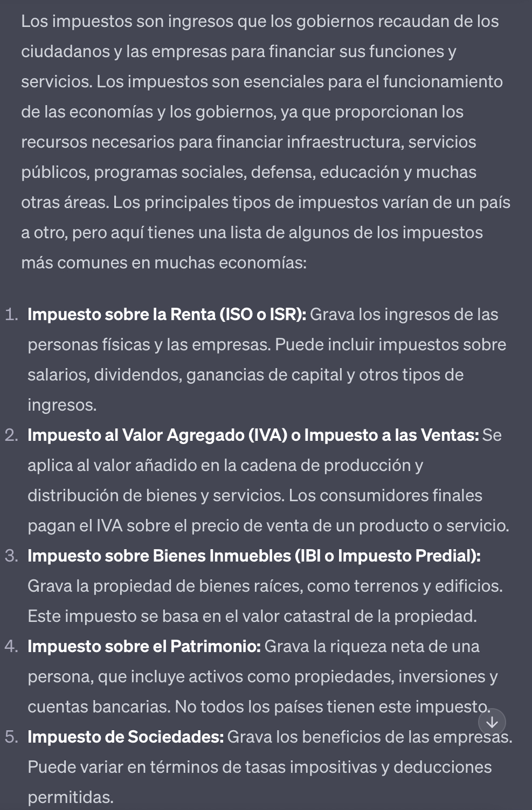
Task: Click the 'Impuesto sobre Bienes Inmuebles' heading
Action: click(x=159, y=556)
